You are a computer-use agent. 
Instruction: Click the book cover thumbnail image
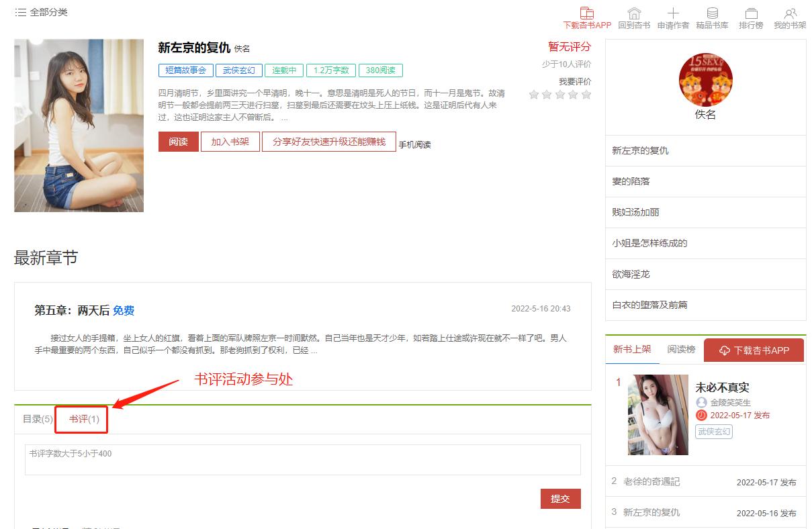coord(79,126)
